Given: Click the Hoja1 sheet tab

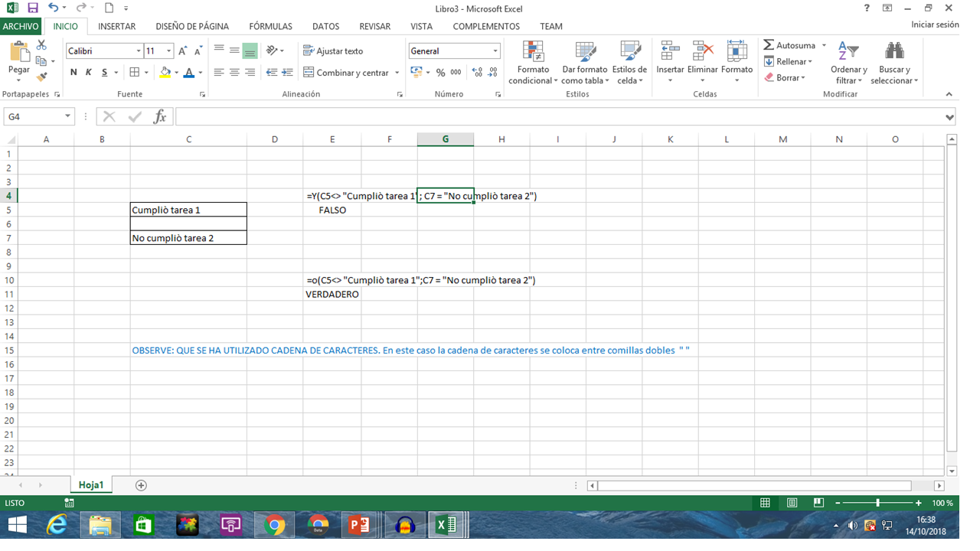Looking at the screenshot, I should pos(90,484).
